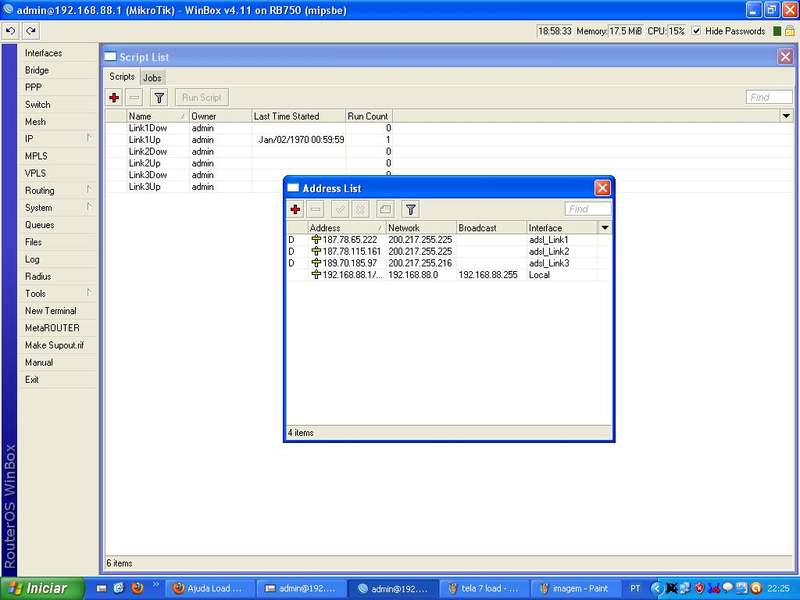Click the Run Script button
The image size is (800, 600).
[202, 97]
